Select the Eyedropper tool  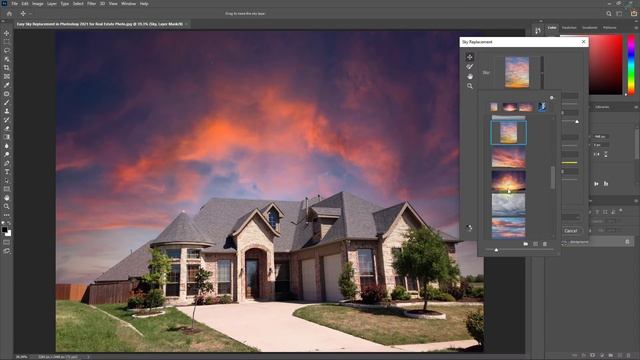[7, 85]
